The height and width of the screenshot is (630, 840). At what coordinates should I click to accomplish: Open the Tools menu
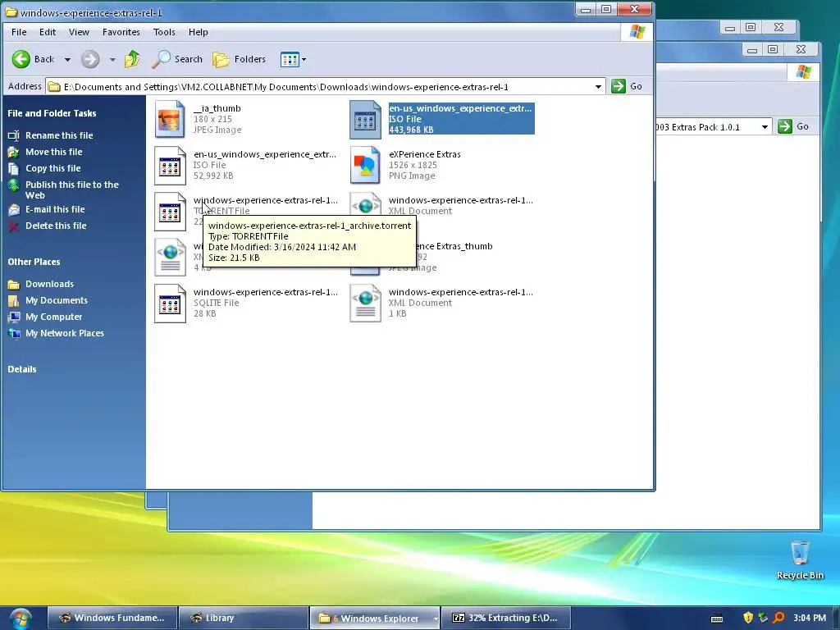tap(164, 32)
